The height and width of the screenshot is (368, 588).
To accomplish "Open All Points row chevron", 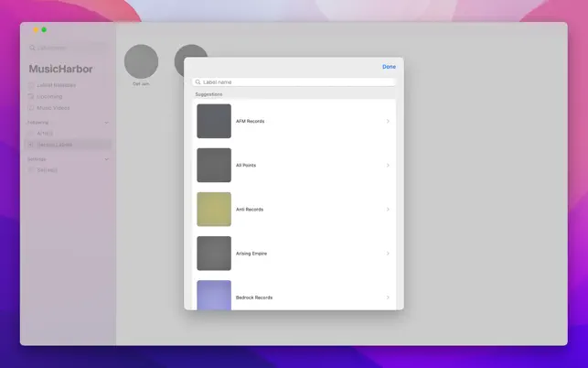I will (388, 165).
